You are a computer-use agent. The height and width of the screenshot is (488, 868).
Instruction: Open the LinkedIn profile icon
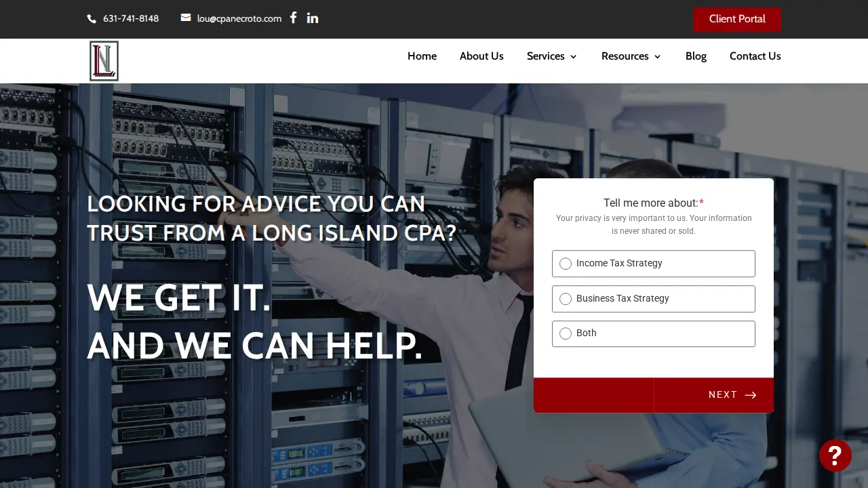pos(312,18)
